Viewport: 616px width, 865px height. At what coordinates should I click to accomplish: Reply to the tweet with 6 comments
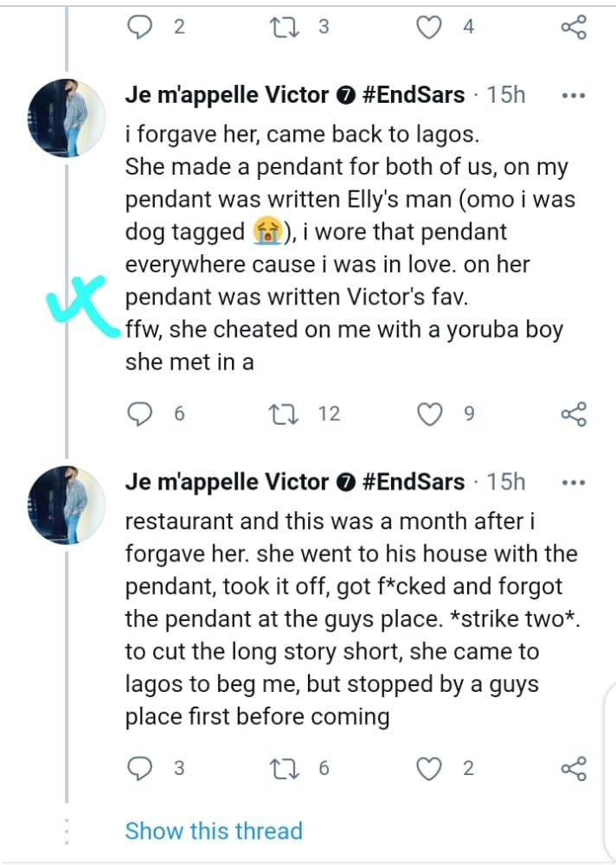point(139,414)
